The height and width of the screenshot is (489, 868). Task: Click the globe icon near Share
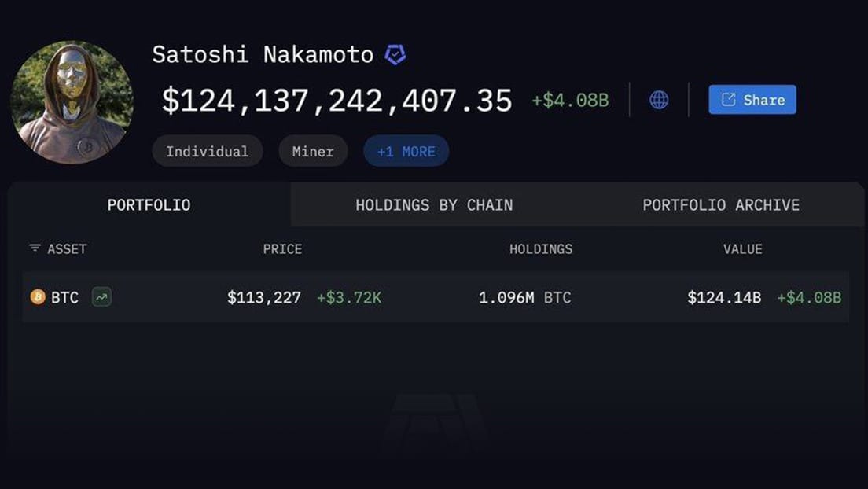point(659,100)
